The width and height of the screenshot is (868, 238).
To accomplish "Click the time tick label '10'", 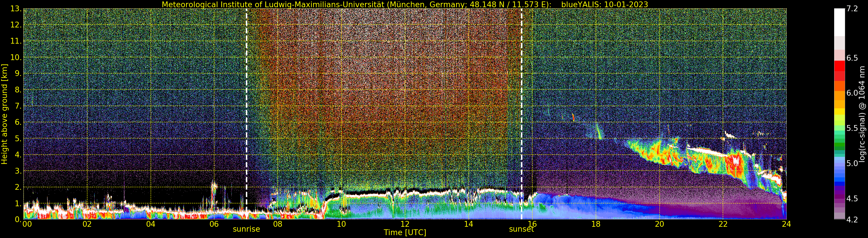I will click(341, 224).
